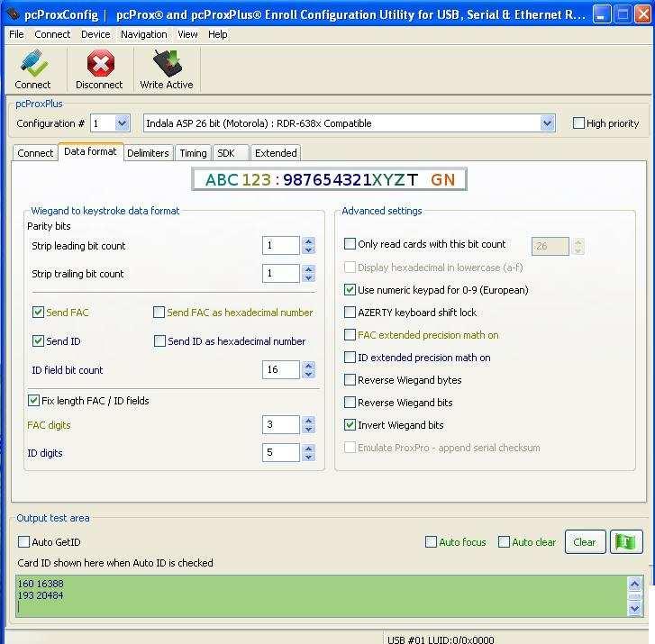Screen dimensions: 655x644
Task: Increase Strip leading bit count
Action: point(309,241)
